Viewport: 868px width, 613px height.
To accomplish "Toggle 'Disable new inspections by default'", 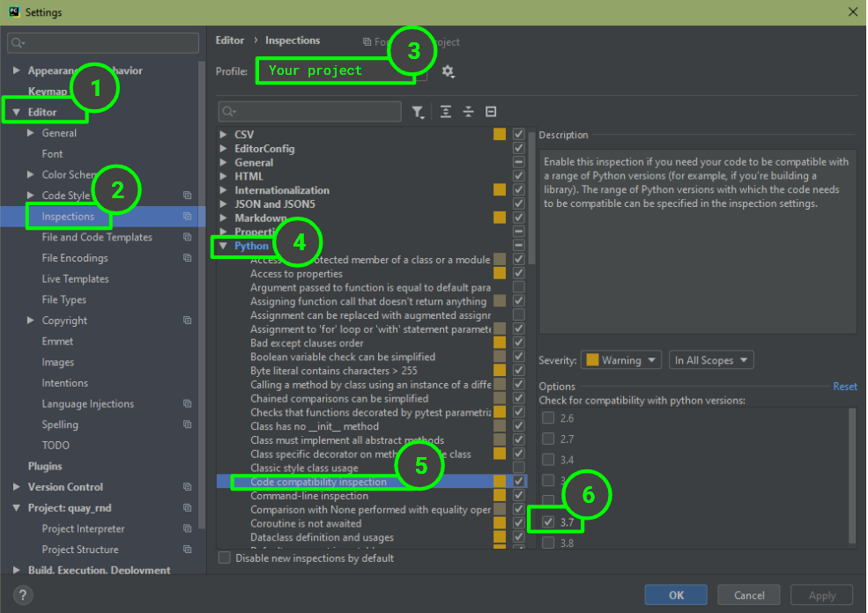I will click(223, 558).
